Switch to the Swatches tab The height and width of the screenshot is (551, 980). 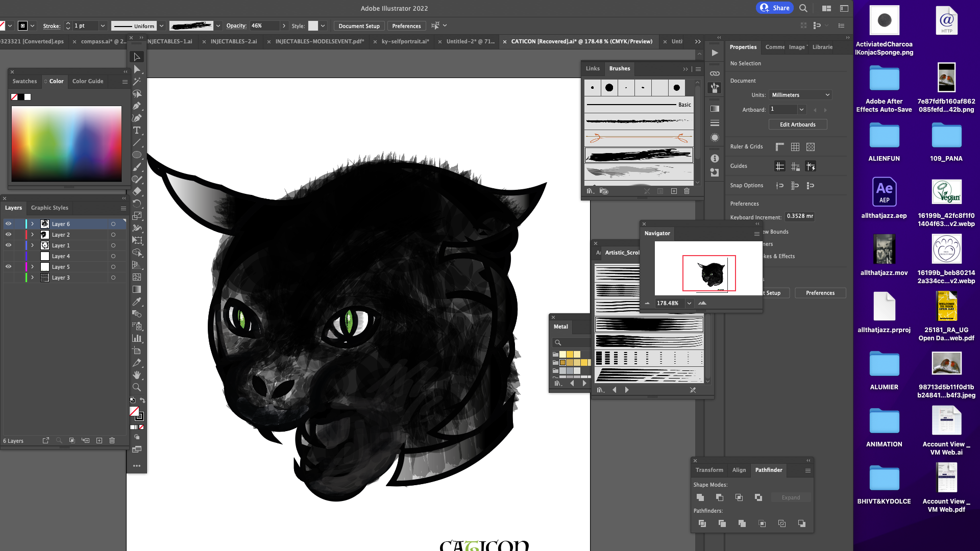pos(24,81)
